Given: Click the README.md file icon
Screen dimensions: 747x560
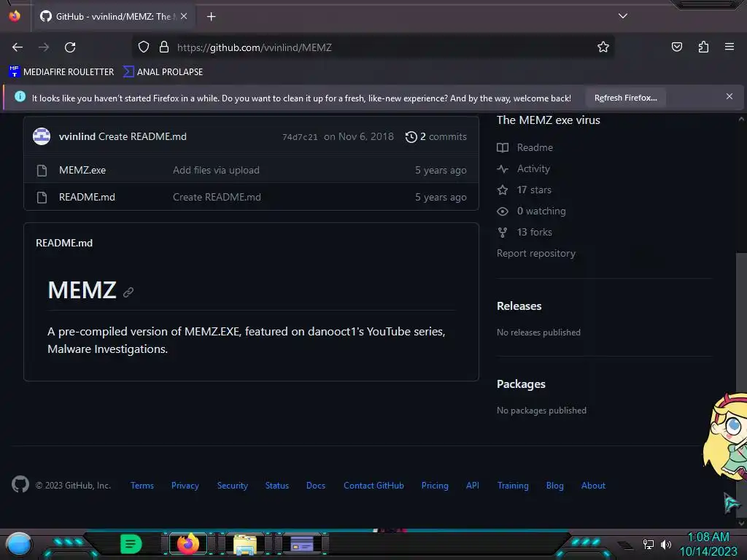Looking at the screenshot, I should (x=42, y=197).
